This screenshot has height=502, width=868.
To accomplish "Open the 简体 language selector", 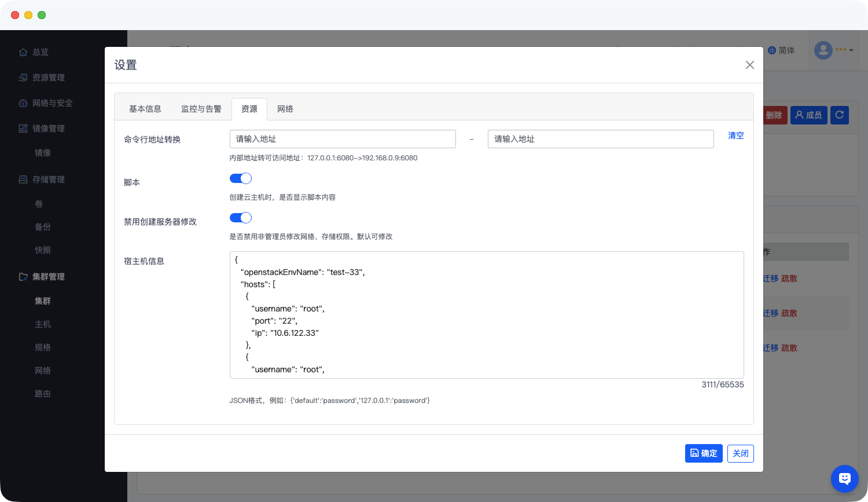I will (x=781, y=50).
